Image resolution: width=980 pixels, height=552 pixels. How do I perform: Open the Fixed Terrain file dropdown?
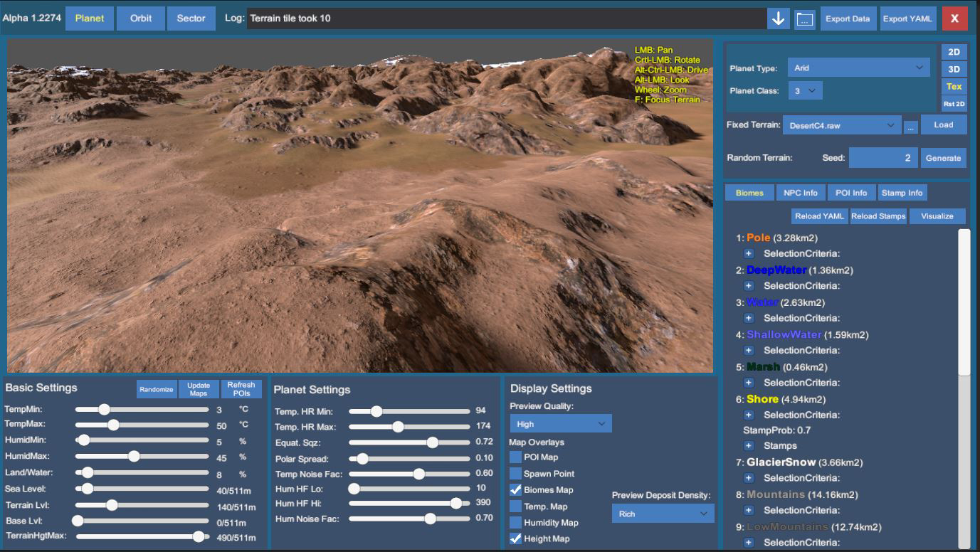(842, 125)
